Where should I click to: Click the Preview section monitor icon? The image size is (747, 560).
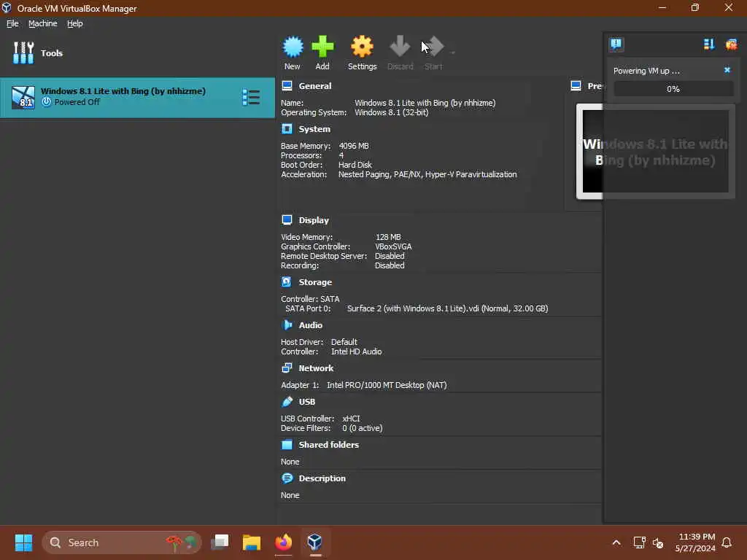coord(576,86)
